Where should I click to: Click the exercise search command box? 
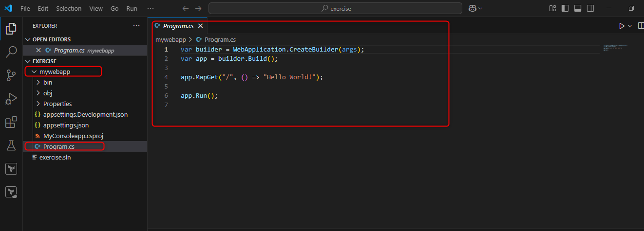[x=335, y=8]
